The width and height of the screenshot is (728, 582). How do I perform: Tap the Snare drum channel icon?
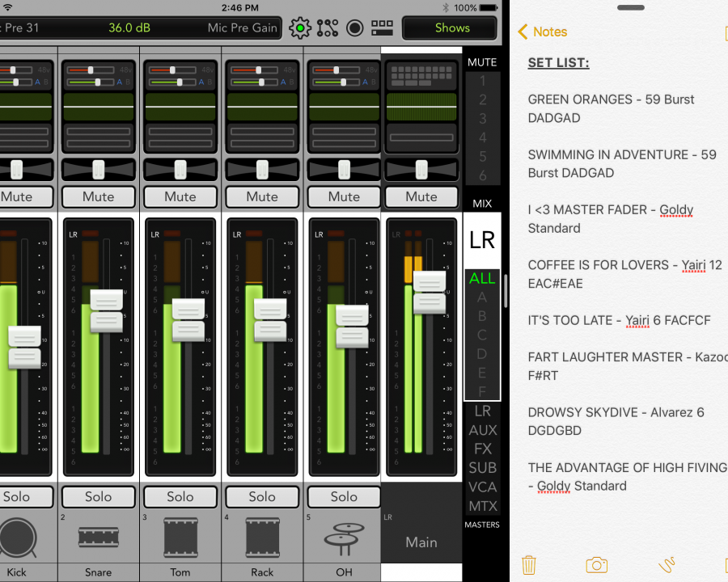98,536
